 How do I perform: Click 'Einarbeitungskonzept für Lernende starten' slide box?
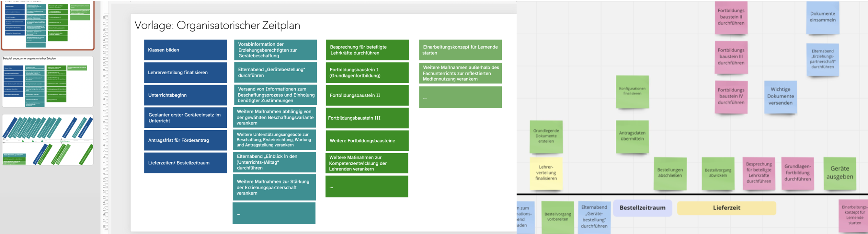point(460,50)
